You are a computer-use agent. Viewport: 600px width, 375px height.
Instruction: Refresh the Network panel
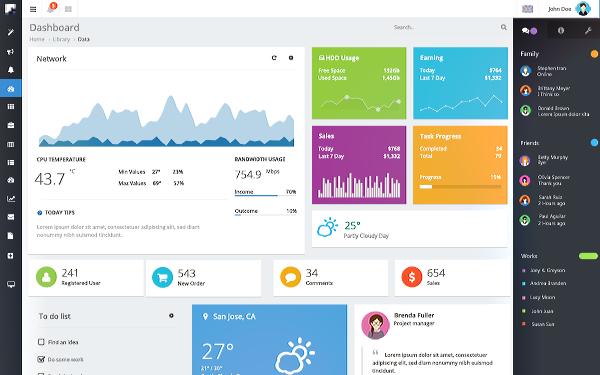pos(274,58)
